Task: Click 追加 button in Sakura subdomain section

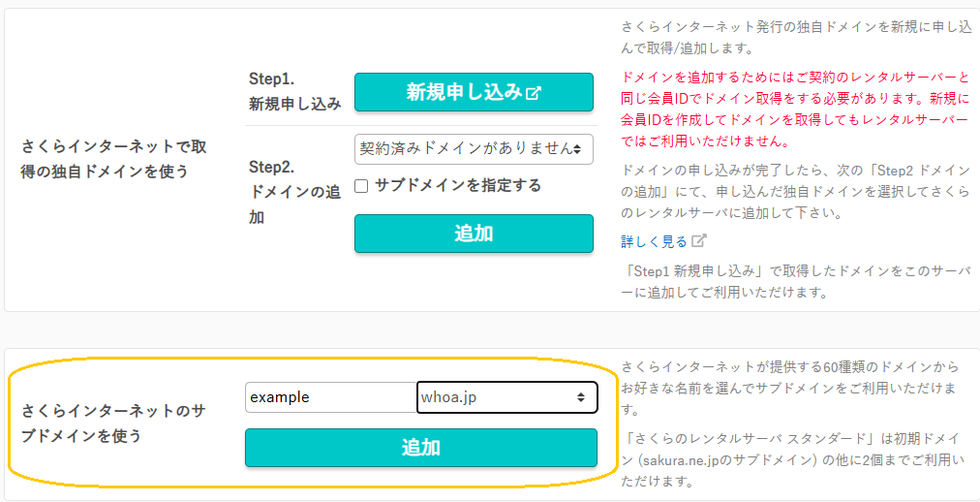Action: click(421, 448)
